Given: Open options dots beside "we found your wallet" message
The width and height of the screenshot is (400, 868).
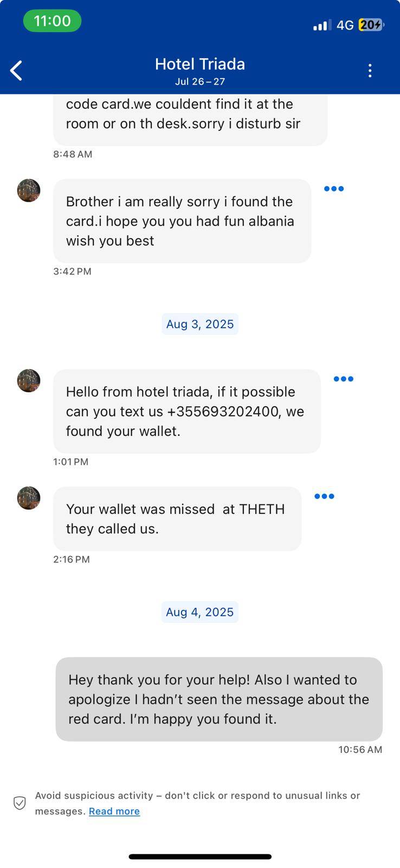Looking at the screenshot, I should (x=344, y=379).
